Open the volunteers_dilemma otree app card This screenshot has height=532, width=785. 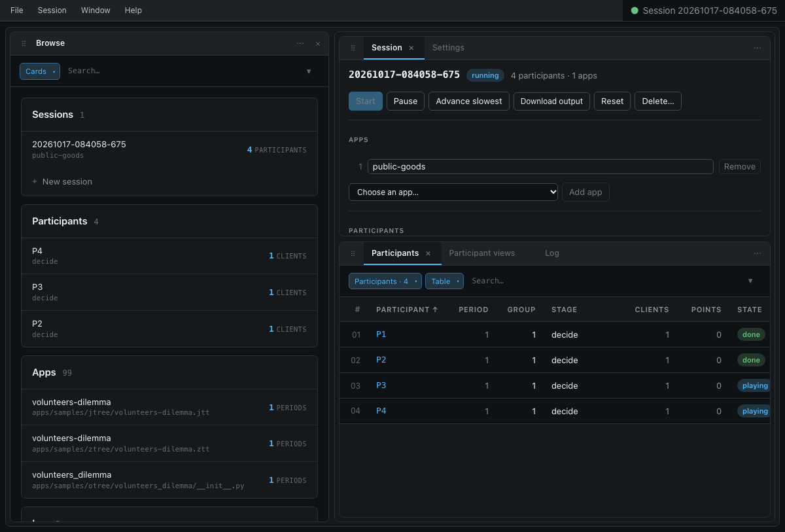(x=169, y=480)
